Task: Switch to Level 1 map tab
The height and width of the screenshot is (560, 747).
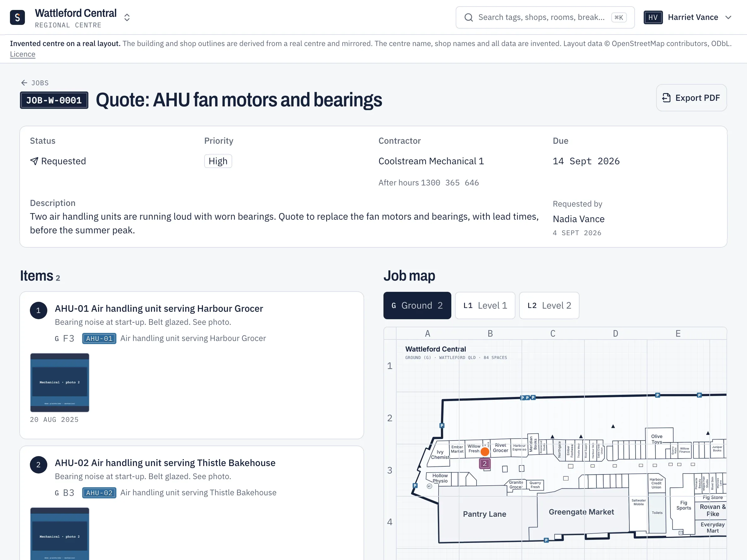Action: point(485,306)
